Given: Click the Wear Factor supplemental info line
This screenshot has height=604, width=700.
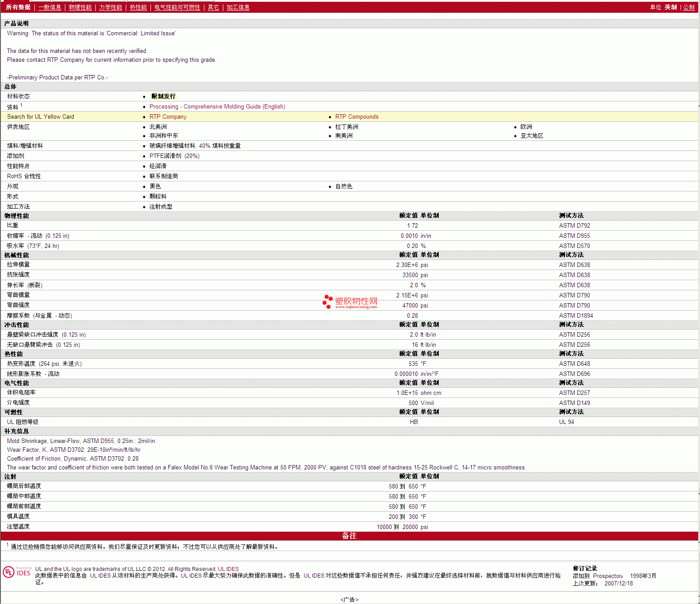Looking at the screenshot, I should [74, 450].
